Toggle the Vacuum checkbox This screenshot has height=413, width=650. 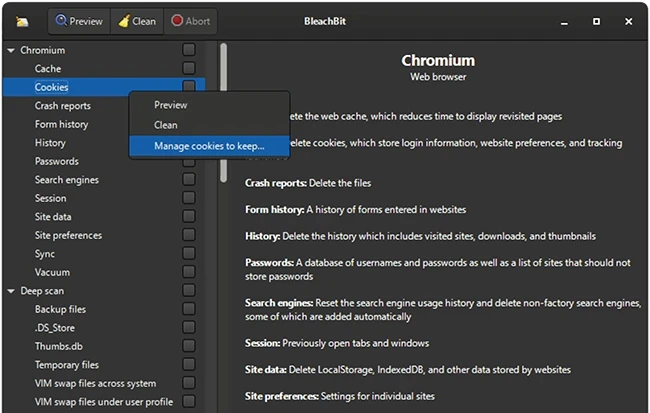pos(189,272)
